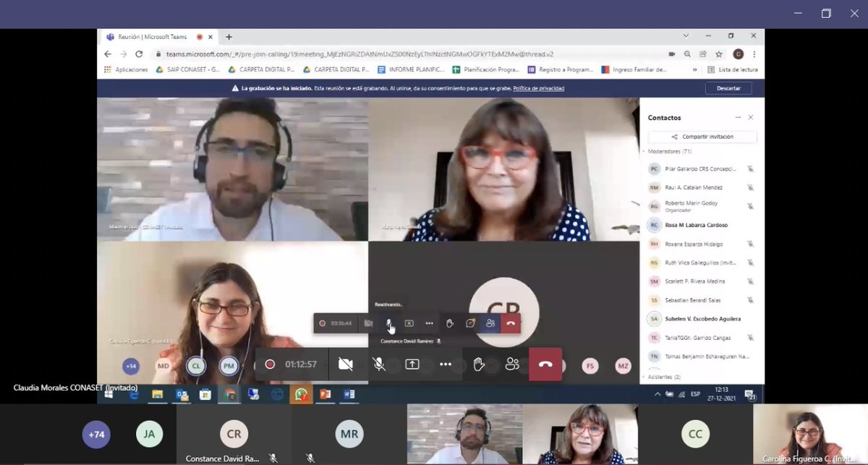The image size is (868, 465).
Task: Select participant Rosa M Labarca Cardoso
Action: point(701,225)
